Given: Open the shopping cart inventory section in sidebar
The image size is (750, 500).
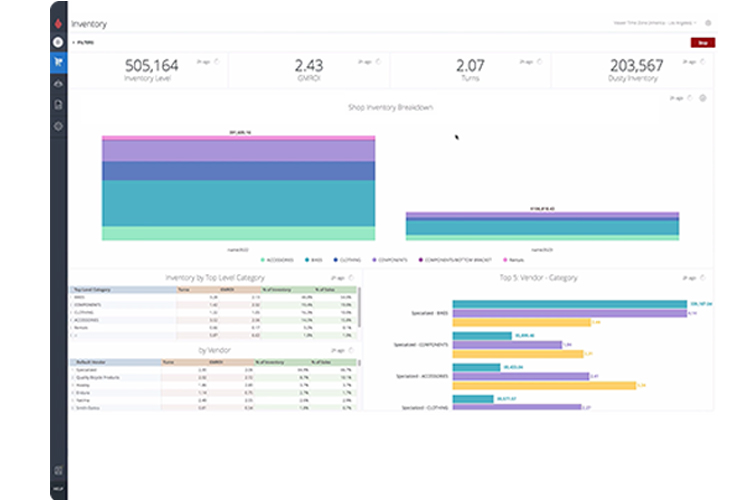Looking at the screenshot, I should click(x=58, y=62).
